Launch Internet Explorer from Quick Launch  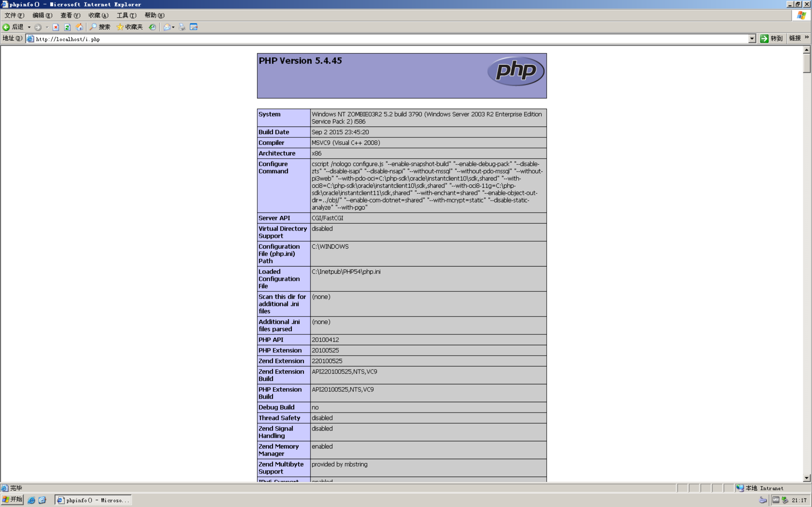coord(31,500)
